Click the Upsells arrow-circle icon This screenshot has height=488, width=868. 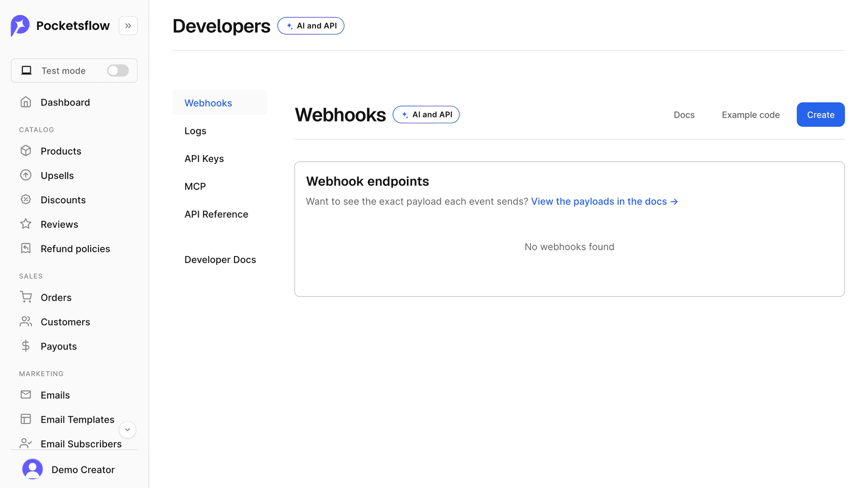pyautogui.click(x=26, y=175)
